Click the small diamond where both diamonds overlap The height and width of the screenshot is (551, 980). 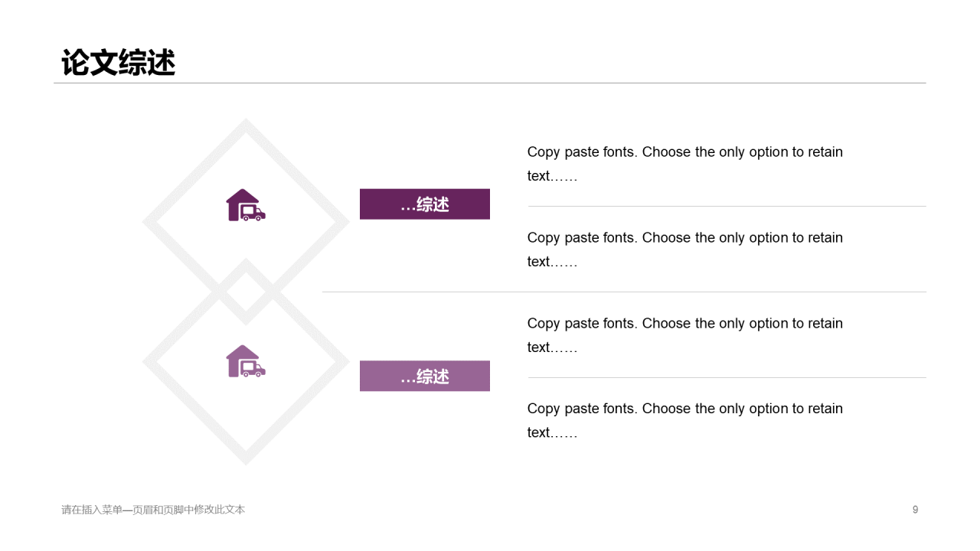point(245,292)
